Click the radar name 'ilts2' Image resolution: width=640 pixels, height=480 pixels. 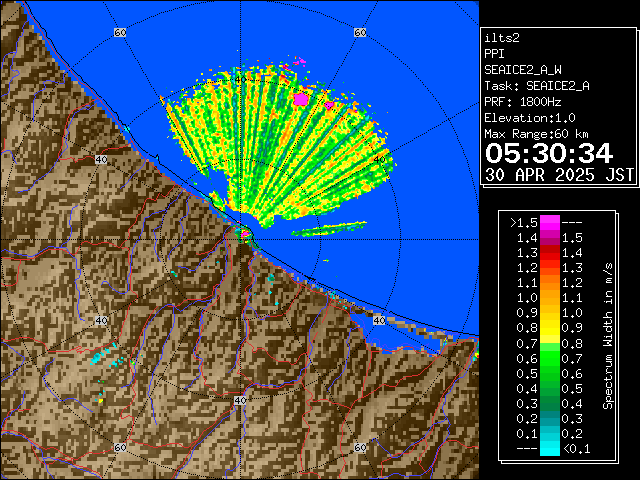coord(502,38)
